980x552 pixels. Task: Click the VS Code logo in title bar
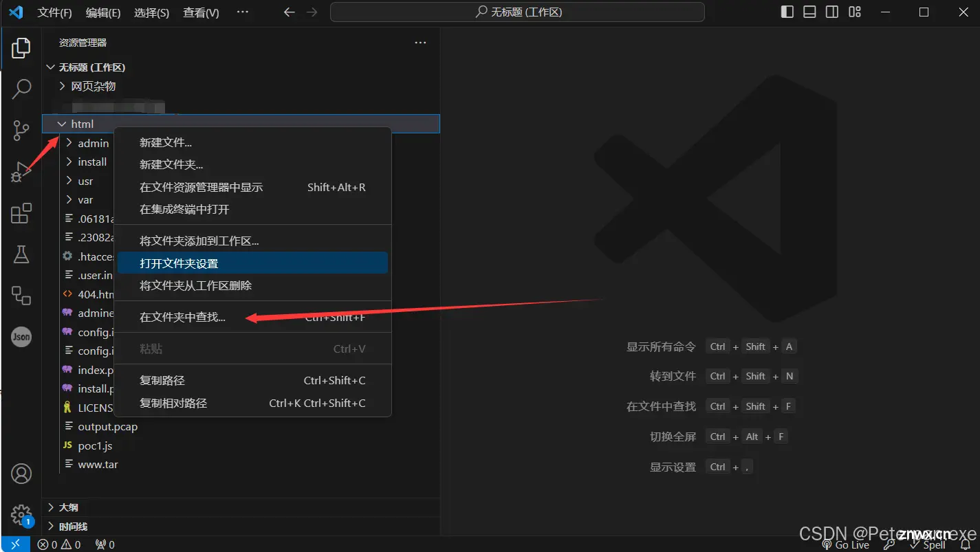16,12
